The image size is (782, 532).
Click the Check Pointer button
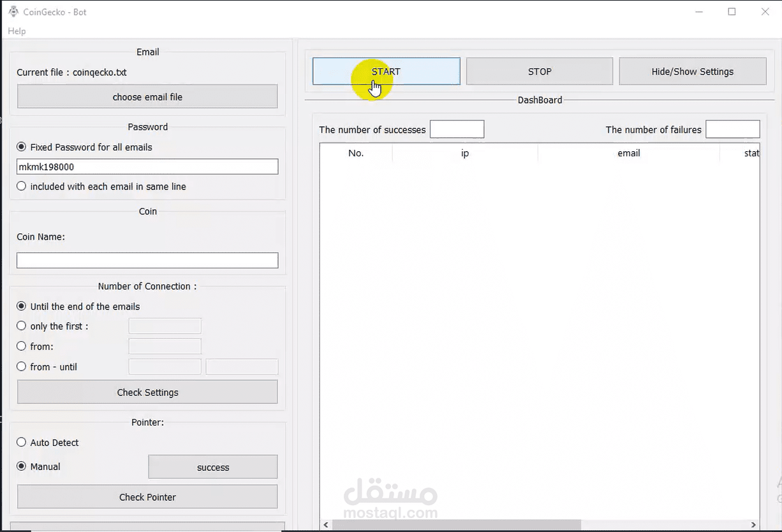click(147, 497)
